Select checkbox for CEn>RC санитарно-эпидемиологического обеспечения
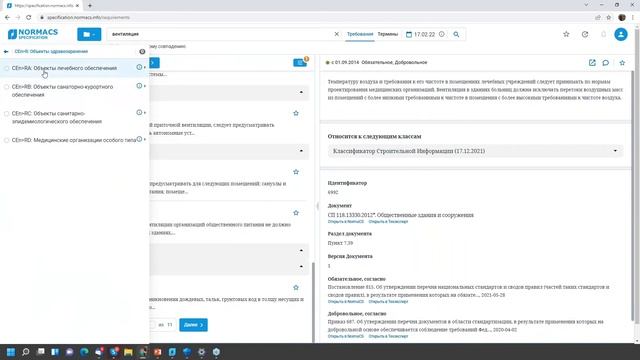The image size is (640, 360). click(6, 113)
